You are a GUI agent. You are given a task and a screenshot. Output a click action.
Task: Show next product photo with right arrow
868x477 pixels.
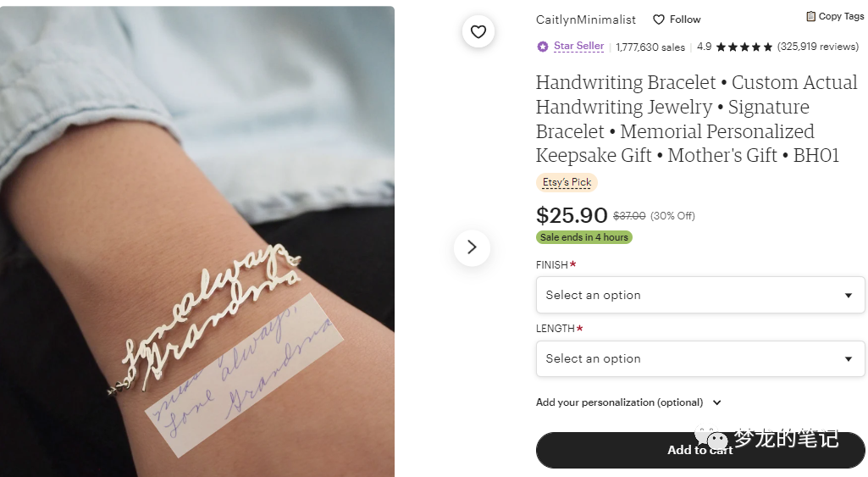[x=472, y=247]
